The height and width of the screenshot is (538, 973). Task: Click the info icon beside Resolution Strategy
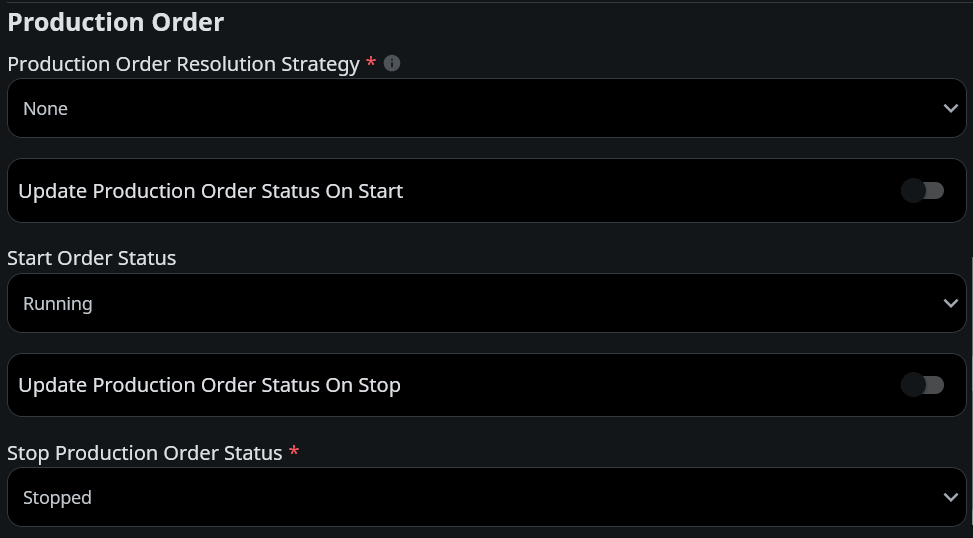click(392, 63)
